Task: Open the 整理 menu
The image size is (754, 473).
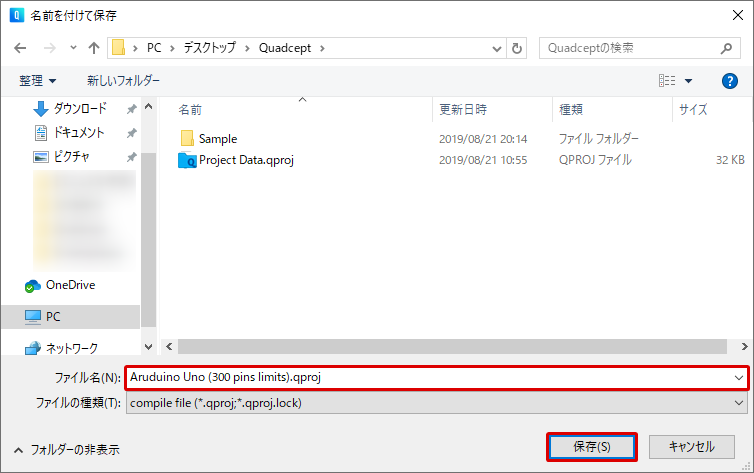Action: pos(38,81)
